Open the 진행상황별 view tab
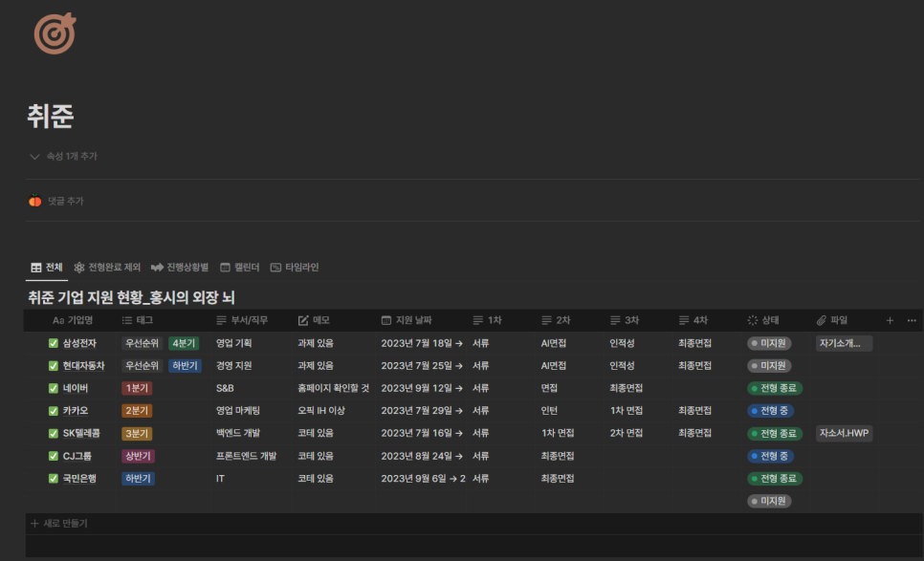Screen dimensions: 924x561 tap(180, 268)
